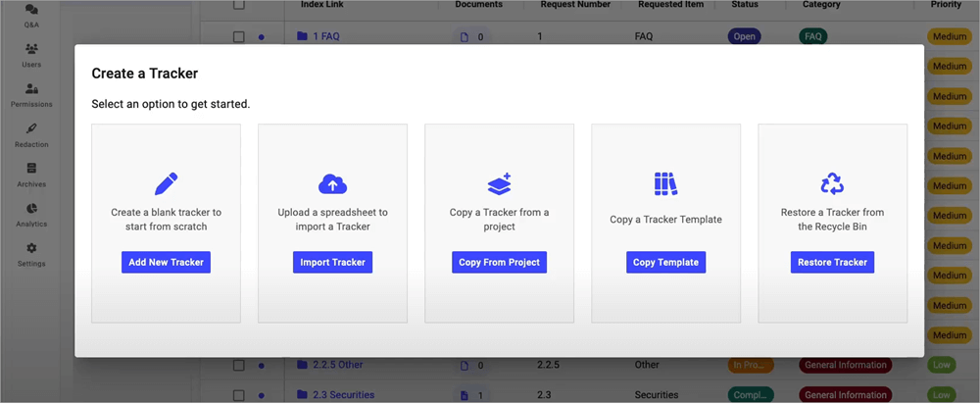The height and width of the screenshot is (404, 980).
Task: Open Users in the sidebar
Action: (x=31, y=55)
